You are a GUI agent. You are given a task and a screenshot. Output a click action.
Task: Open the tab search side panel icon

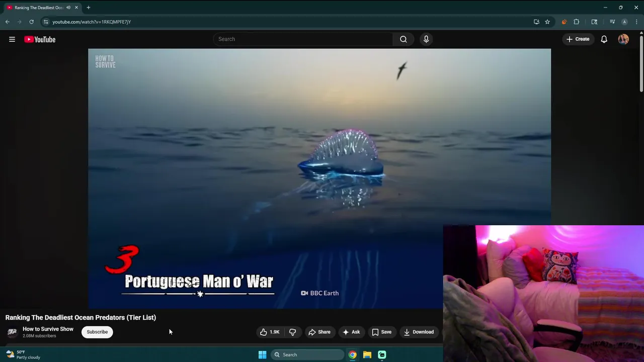click(594, 22)
